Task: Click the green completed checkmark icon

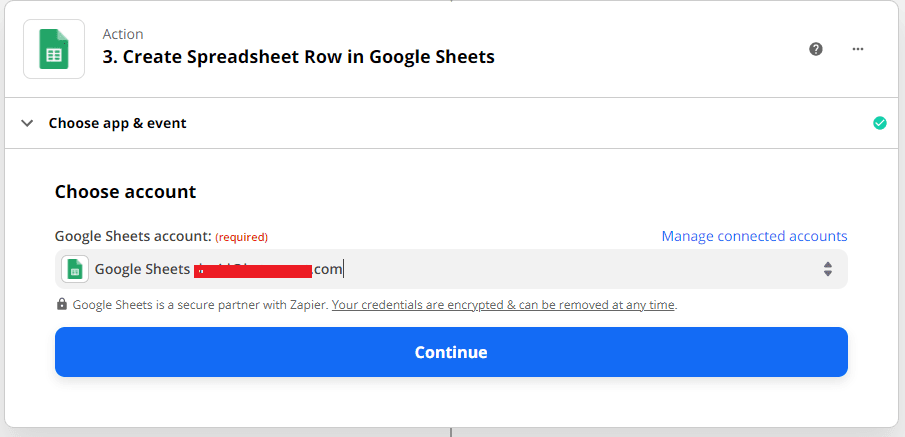Action: [880, 123]
